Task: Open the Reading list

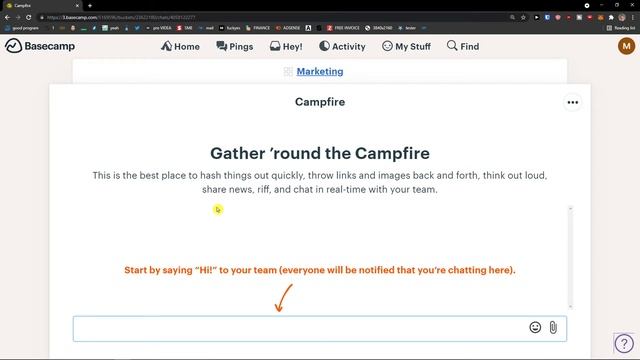Action: (x=621, y=28)
